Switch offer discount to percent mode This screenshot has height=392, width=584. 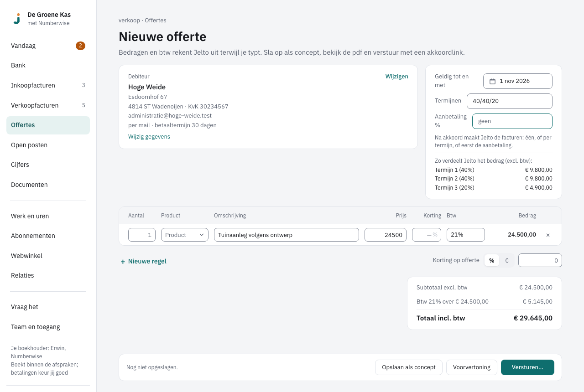pyautogui.click(x=491, y=260)
